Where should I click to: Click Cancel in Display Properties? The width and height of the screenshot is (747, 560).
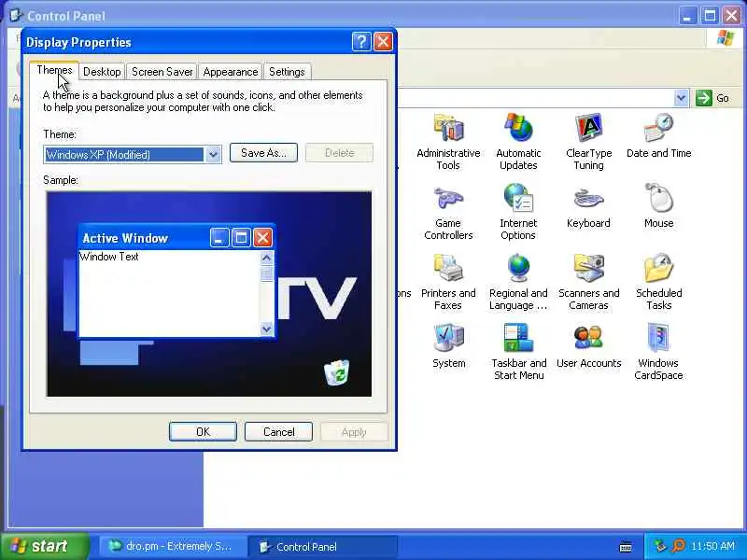pos(278,432)
